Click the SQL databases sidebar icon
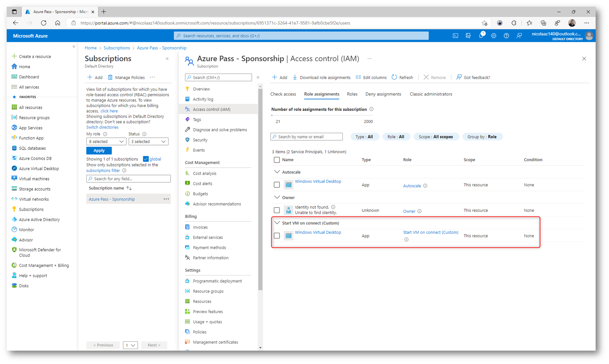The image size is (609, 364). (14, 148)
